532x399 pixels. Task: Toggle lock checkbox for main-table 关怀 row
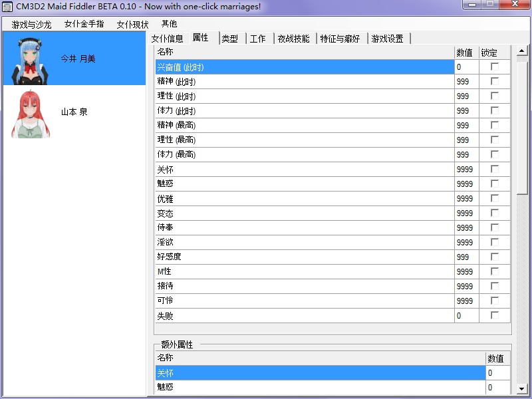[495, 169]
